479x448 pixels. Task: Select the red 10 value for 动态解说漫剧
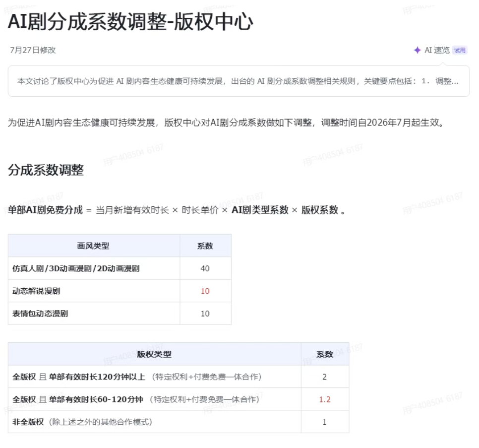click(x=205, y=291)
